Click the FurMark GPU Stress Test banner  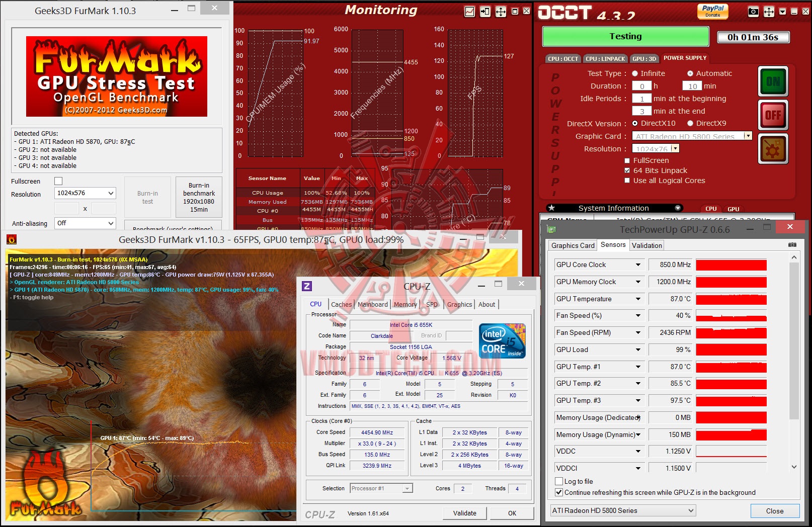pos(117,76)
